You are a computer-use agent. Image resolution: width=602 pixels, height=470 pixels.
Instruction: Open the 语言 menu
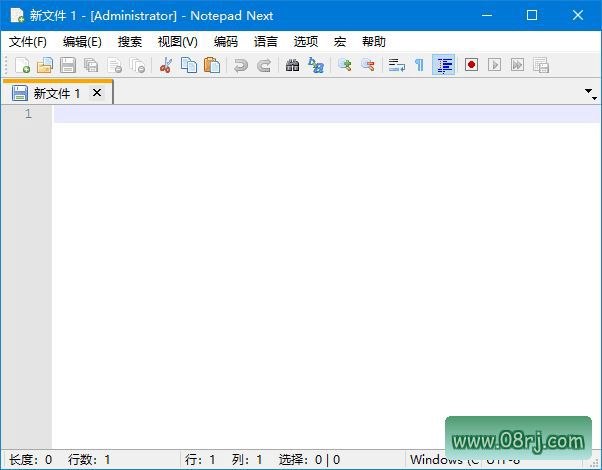click(265, 41)
